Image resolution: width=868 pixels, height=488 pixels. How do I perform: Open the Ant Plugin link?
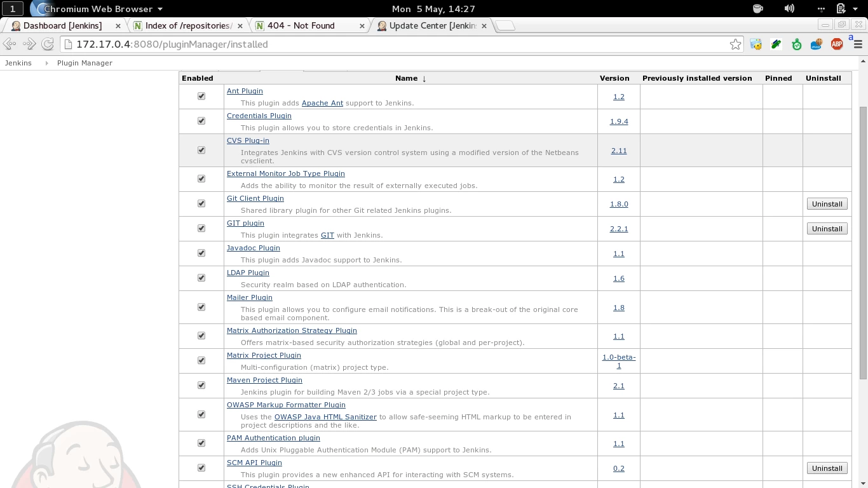[245, 91]
